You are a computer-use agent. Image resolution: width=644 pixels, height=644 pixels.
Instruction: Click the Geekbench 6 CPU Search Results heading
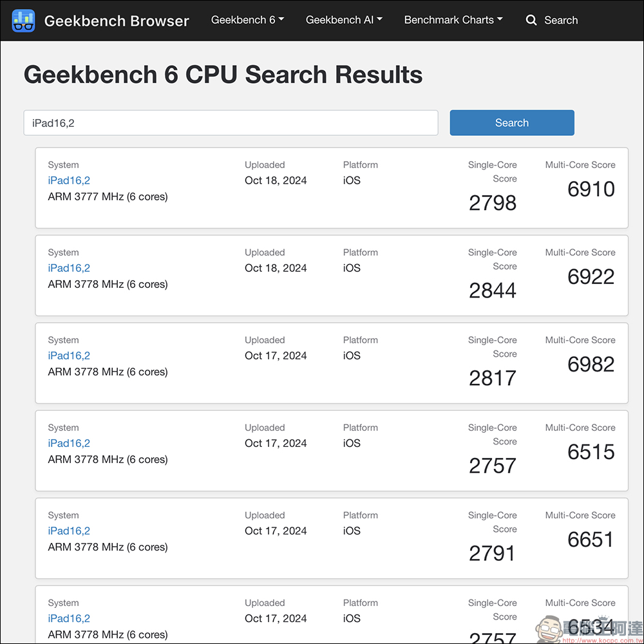point(223,75)
